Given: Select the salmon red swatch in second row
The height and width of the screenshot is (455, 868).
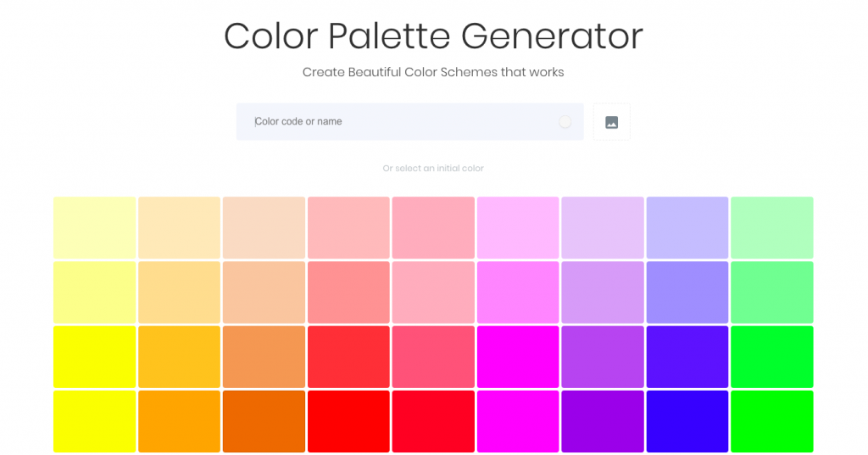Looking at the screenshot, I should (348, 292).
